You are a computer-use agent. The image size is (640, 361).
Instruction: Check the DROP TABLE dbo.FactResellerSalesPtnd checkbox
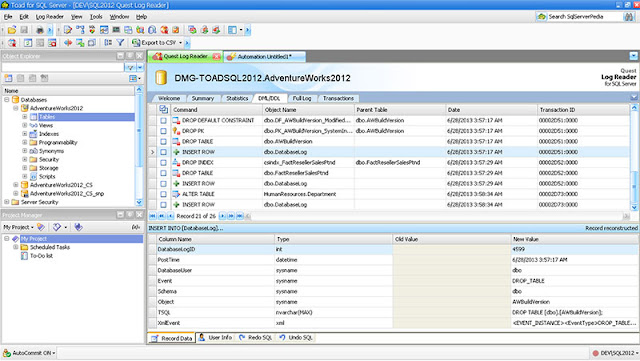coord(164,173)
